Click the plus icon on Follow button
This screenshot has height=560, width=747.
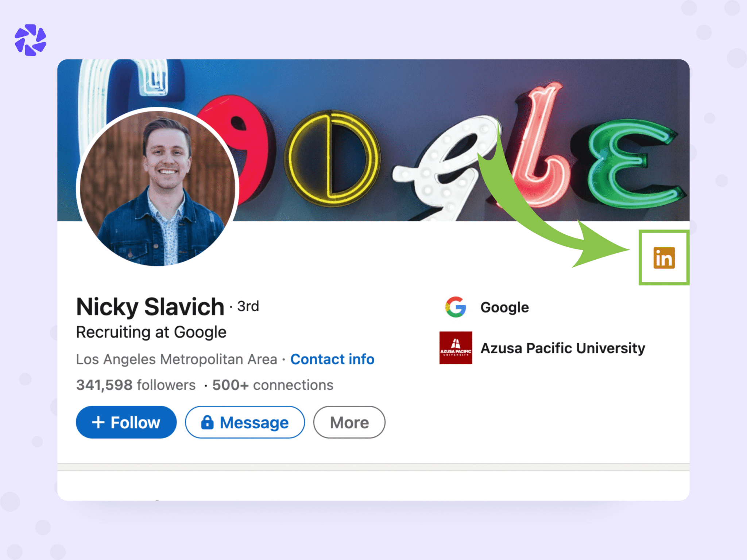click(x=98, y=423)
